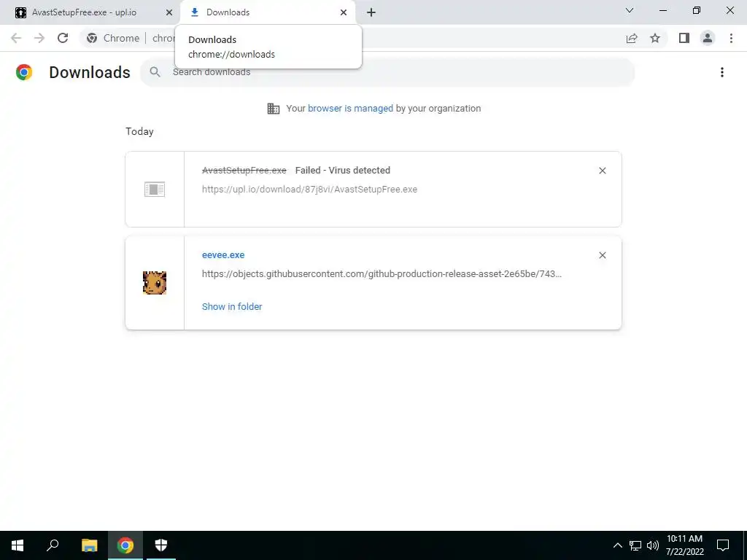Image resolution: width=747 pixels, height=560 pixels.
Task: Close the AvastSetupFree.exe - upl.io tab
Action: pyautogui.click(x=169, y=12)
